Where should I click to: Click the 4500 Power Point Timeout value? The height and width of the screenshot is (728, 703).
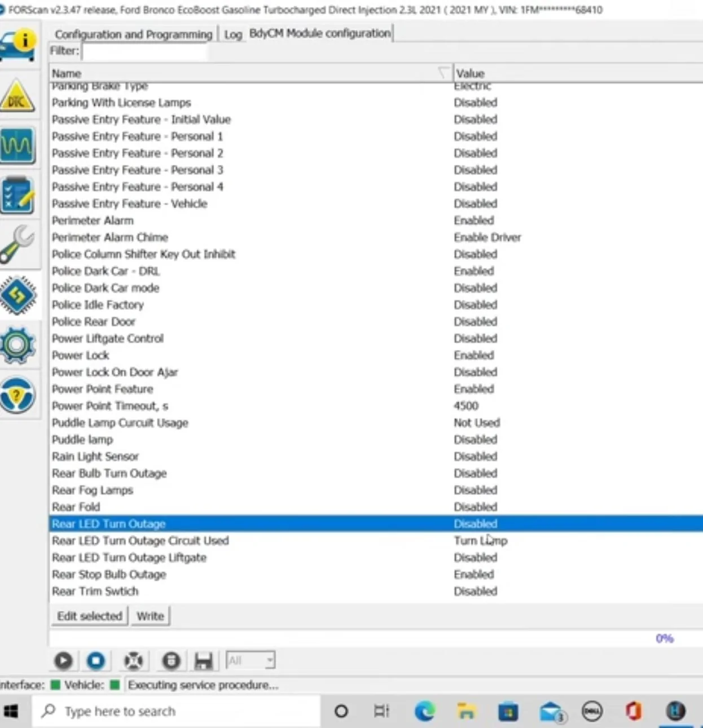tap(466, 406)
